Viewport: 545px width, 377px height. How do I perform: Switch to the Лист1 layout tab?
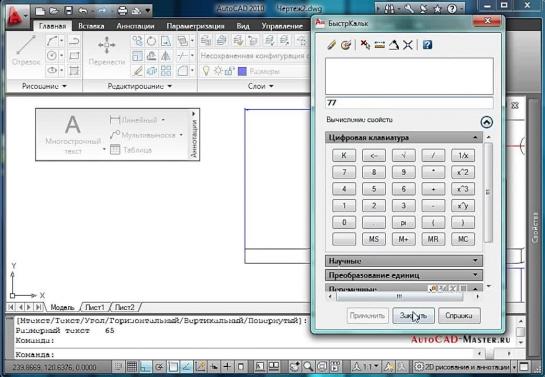pos(95,307)
